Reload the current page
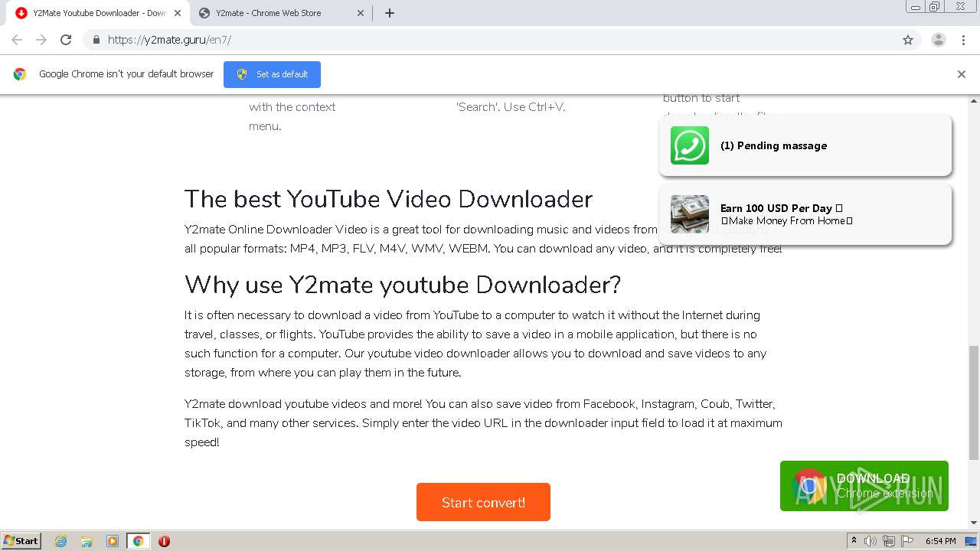This screenshot has height=551, width=980. (66, 40)
